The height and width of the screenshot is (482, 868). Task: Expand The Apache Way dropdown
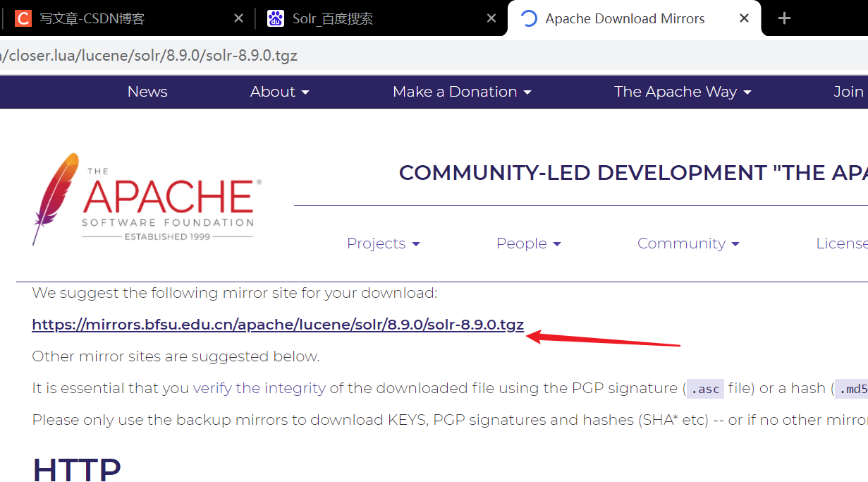683,92
